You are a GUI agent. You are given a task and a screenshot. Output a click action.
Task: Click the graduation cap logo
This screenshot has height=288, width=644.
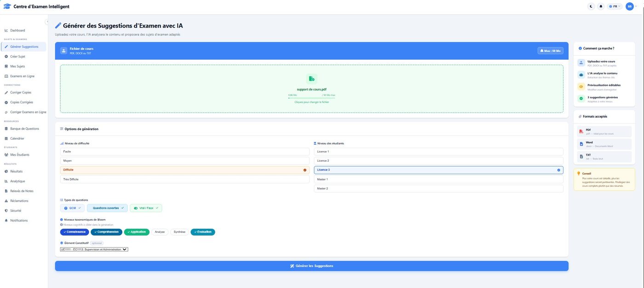(7, 6)
